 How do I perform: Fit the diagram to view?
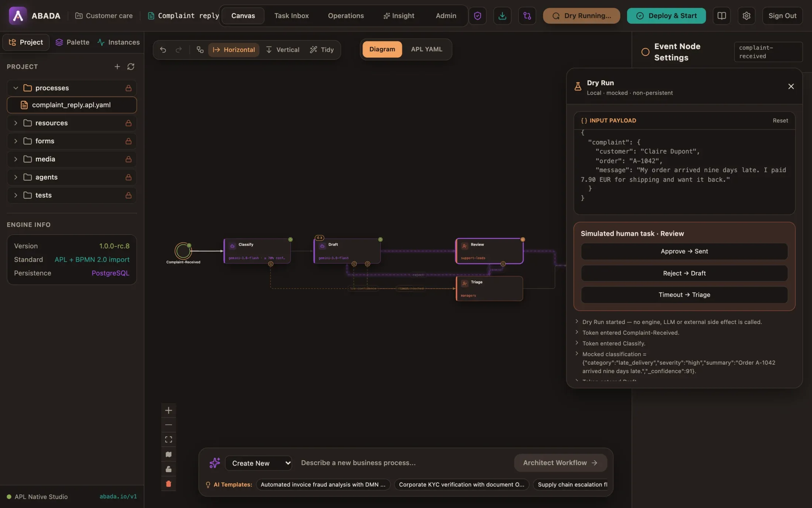(x=168, y=439)
